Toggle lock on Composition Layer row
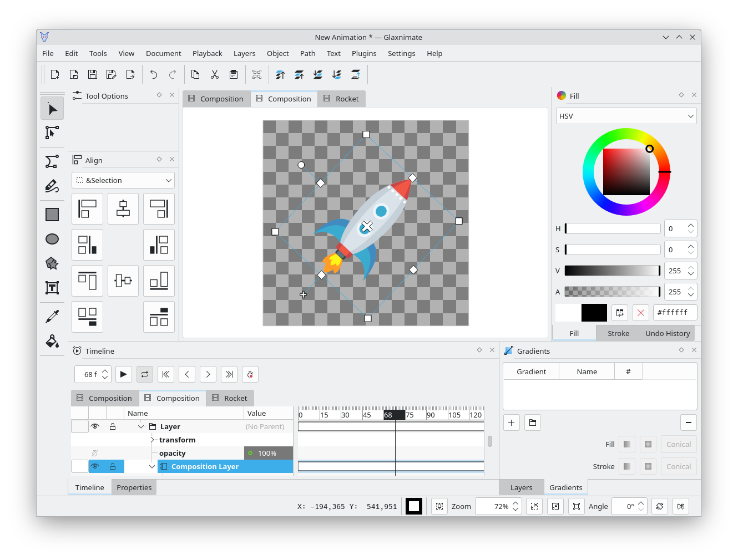 click(113, 467)
